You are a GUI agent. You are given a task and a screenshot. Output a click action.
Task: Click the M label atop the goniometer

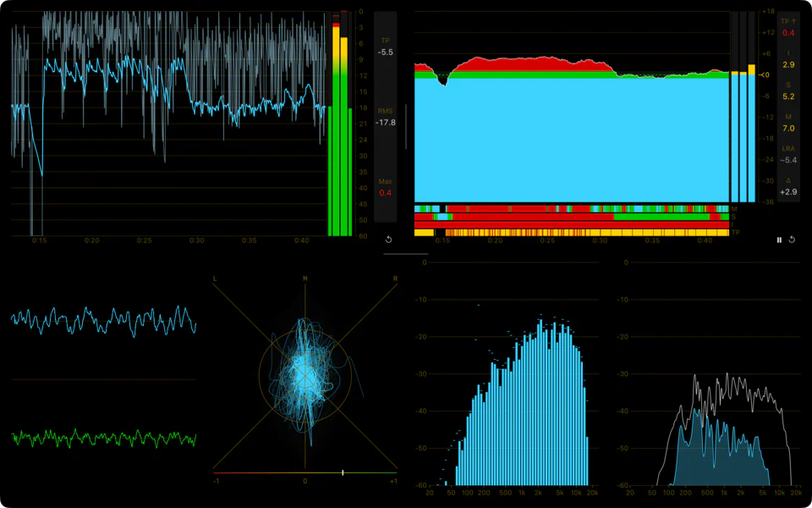[x=305, y=279]
